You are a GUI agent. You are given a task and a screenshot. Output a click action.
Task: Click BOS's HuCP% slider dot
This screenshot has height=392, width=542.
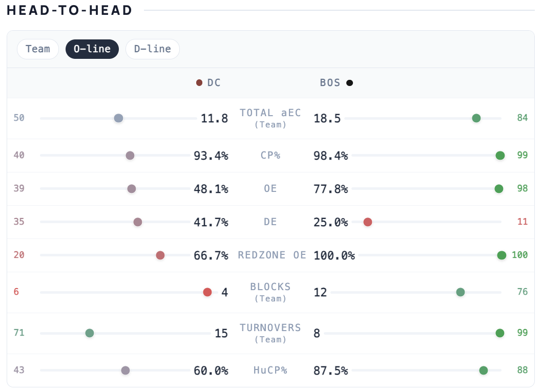[x=483, y=370]
